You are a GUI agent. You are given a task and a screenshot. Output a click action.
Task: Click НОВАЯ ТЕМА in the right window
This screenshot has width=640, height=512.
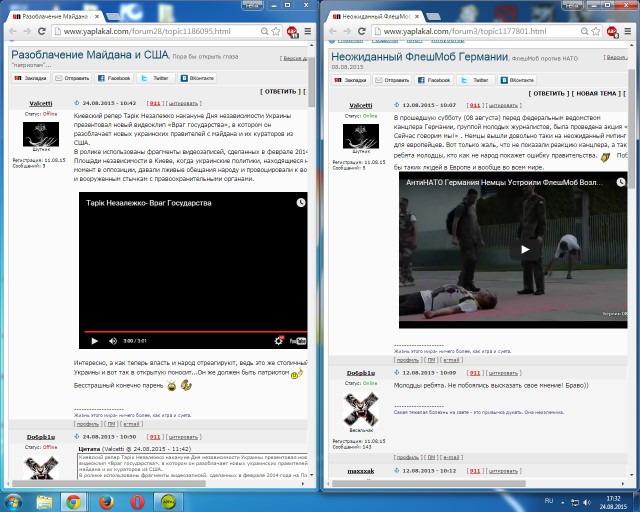596,93
